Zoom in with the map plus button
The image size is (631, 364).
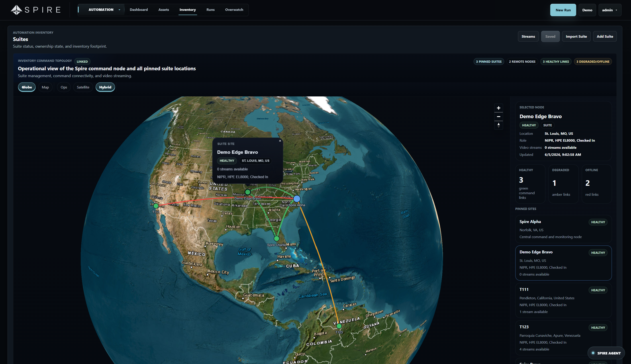pos(498,108)
